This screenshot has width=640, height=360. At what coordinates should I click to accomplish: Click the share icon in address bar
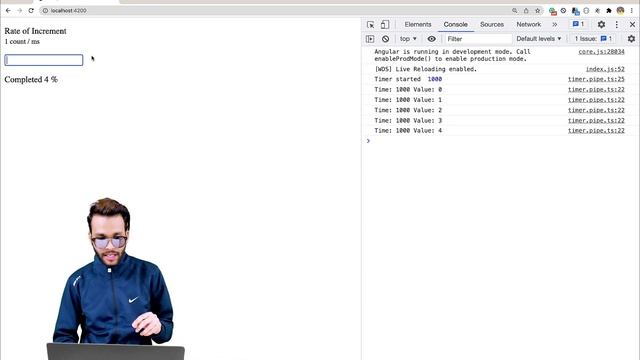pos(526,11)
